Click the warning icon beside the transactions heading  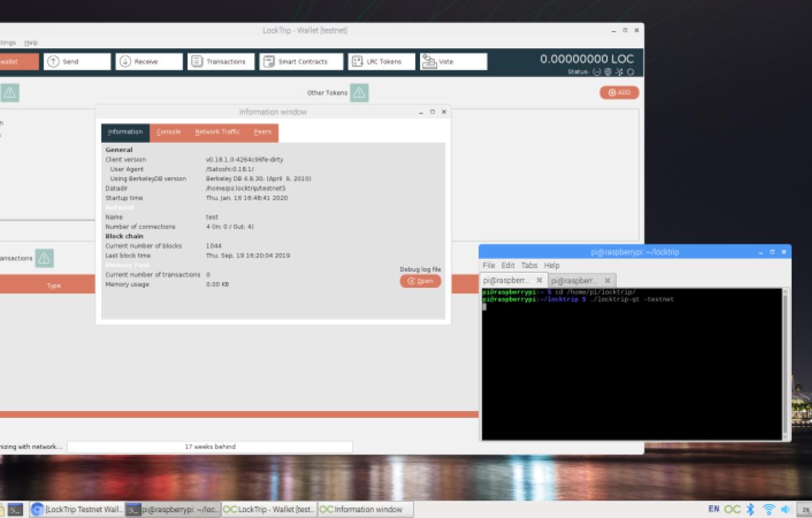pyautogui.click(x=45, y=258)
